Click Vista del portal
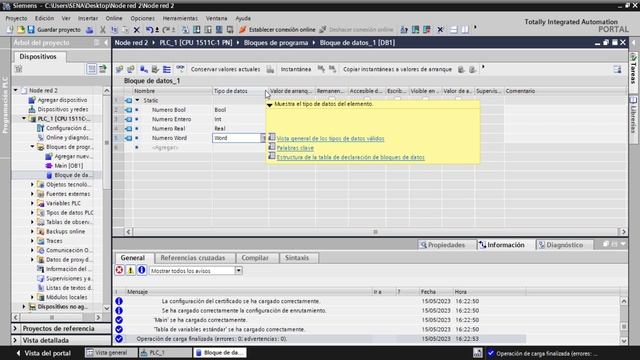This screenshot has height=360, width=640. pos(43,353)
